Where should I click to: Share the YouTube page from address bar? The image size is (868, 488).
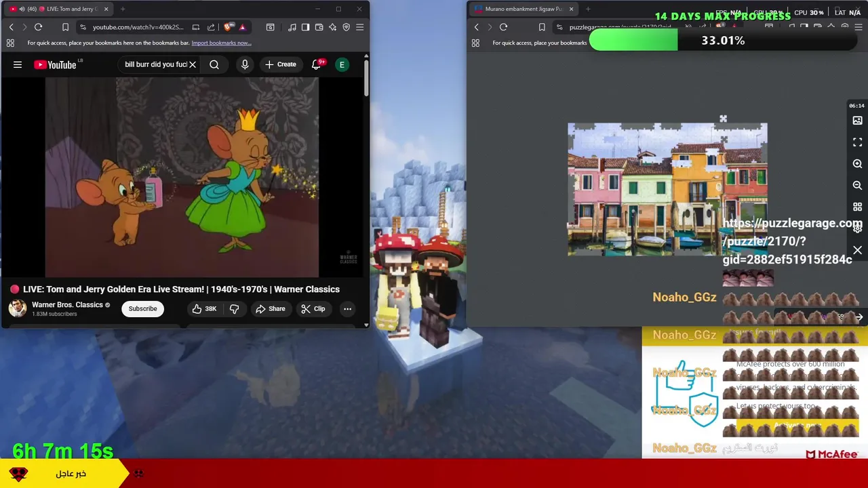coord(211,27)
